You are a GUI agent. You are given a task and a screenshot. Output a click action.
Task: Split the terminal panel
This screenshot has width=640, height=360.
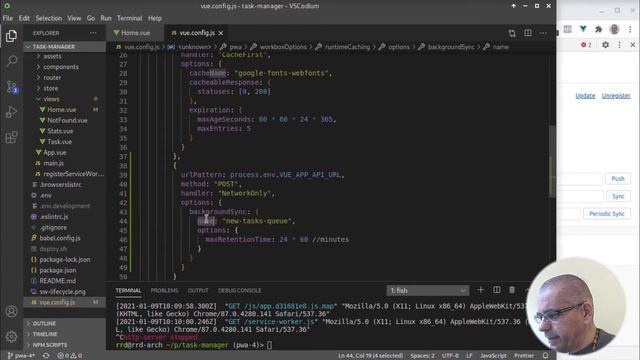(x=497, y=290)
